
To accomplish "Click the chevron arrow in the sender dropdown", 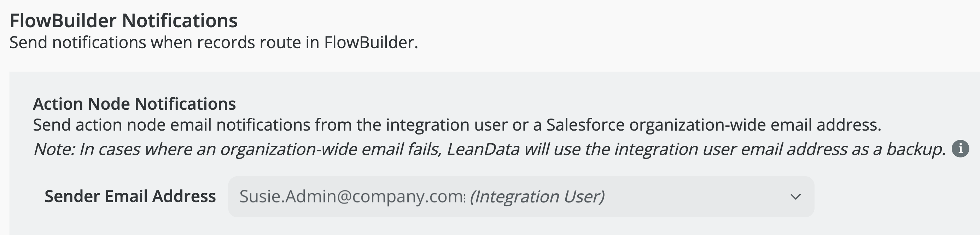I will point(795,197).
